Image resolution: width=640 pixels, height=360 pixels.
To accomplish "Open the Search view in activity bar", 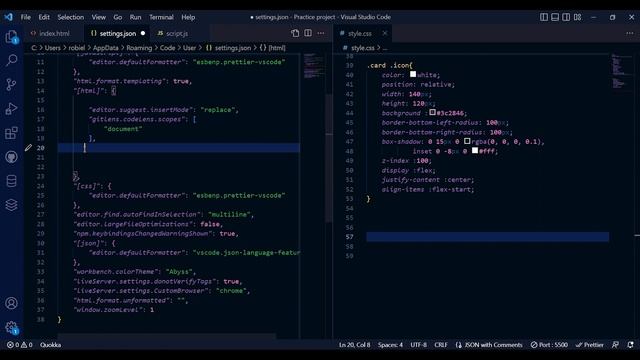I will [x=11, y=60].
